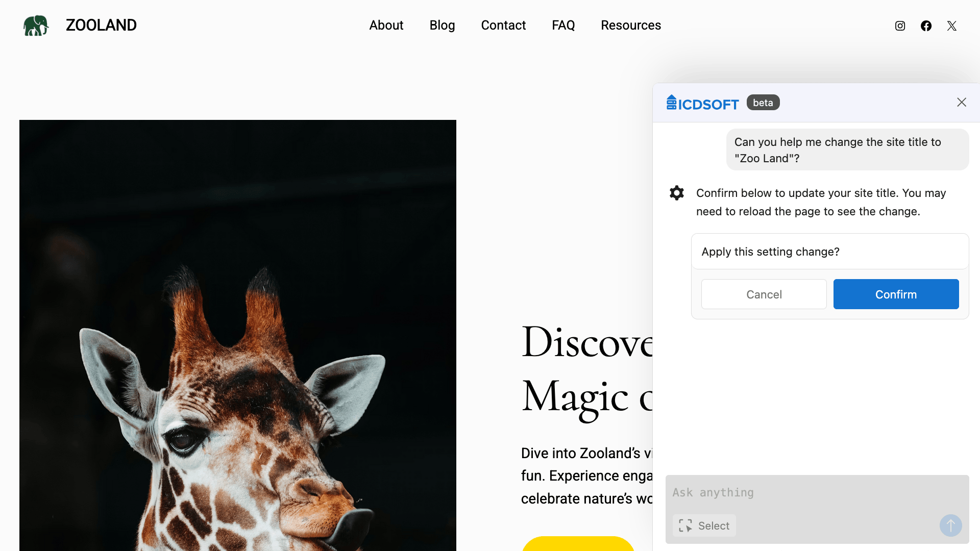Click the Select element picker button
980x551 pixels.
pos(704,525)
